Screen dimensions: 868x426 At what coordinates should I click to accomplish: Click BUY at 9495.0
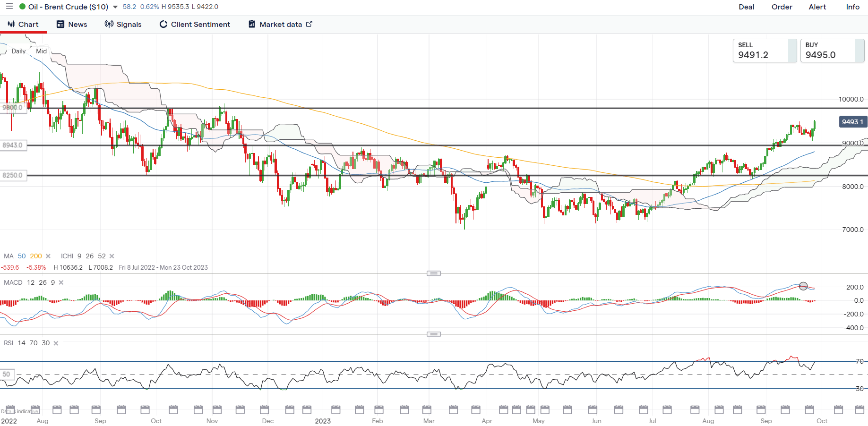(832, 51)
